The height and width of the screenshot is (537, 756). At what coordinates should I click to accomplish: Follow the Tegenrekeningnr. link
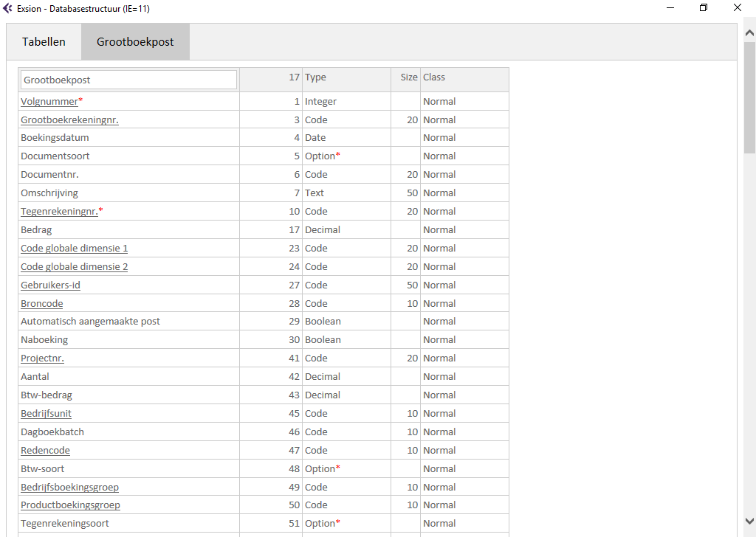pos(59,212)
